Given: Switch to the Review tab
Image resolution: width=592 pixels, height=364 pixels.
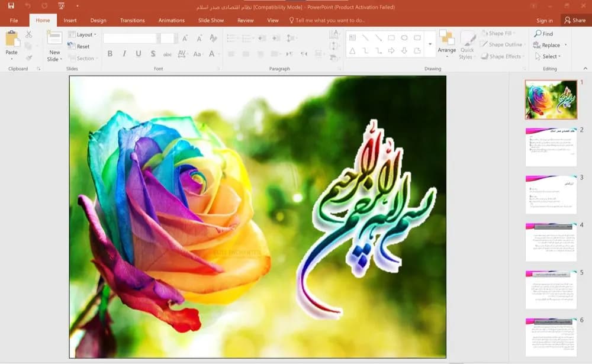Looking at the screenshot, I should pos(246,20).
